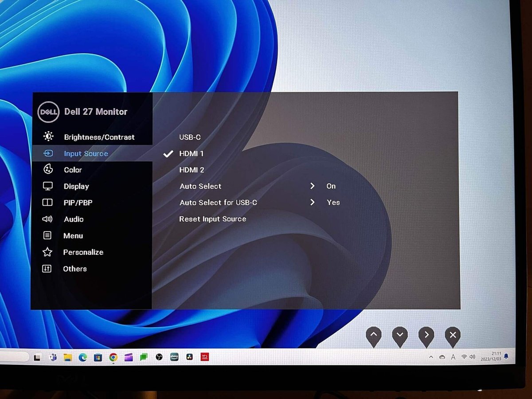Launch DaVinci Resolve from taskbar
This screenshot has height=399, width=532.
pos(189,357)
